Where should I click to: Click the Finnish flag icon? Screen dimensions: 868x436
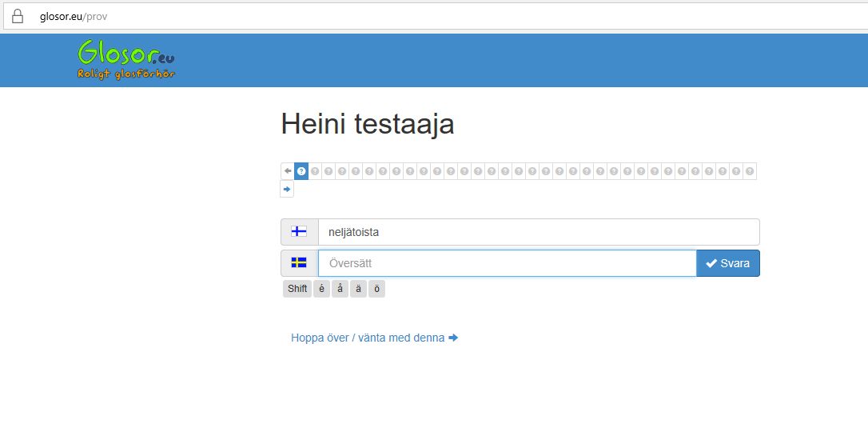pyautogui.click(x=299, y=232)
